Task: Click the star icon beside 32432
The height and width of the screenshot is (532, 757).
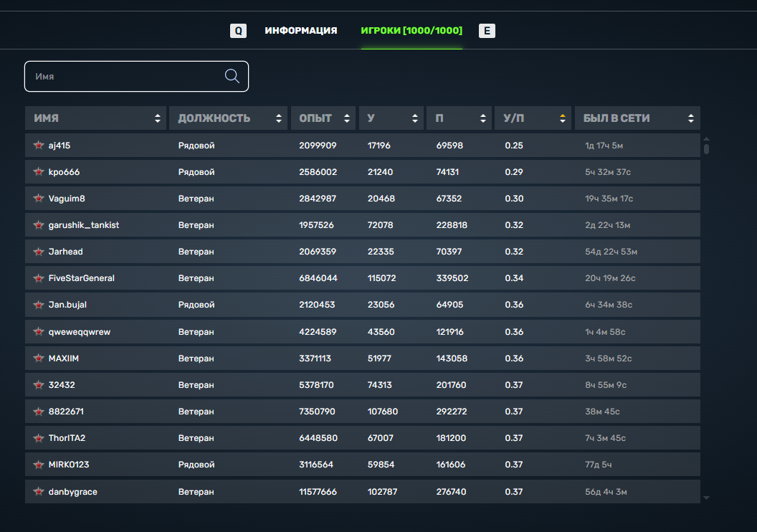Action: [x=39, y=384]
